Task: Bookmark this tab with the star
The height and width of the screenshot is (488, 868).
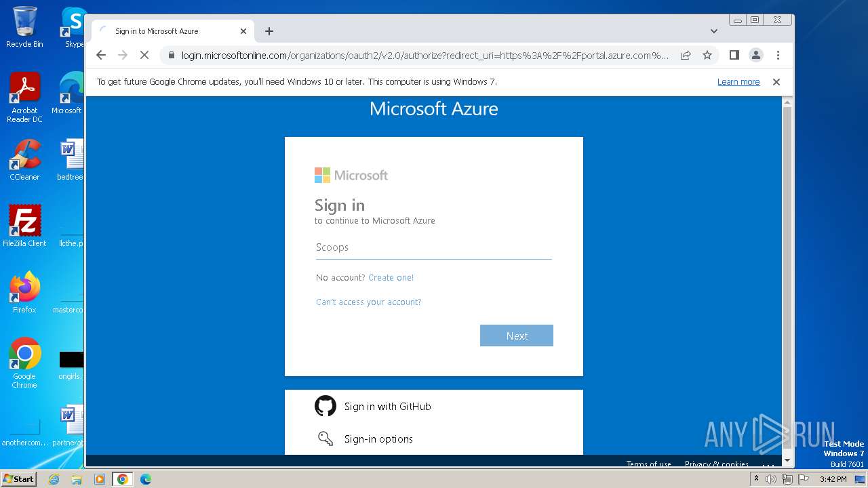Action: pyautogui.click(x=707, y=56)
